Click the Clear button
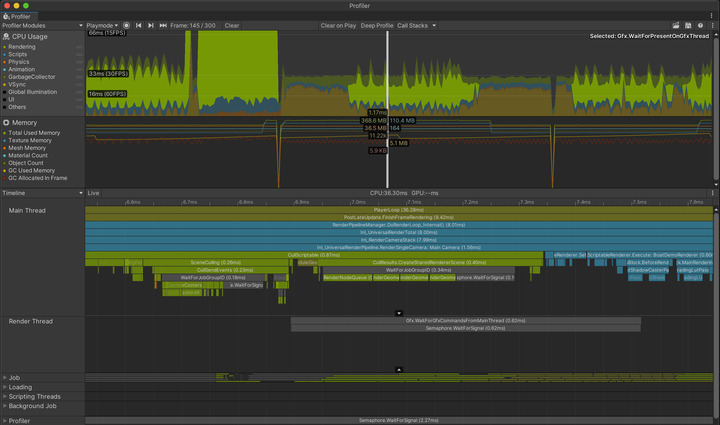720x425 pixels. click(232, 25)
